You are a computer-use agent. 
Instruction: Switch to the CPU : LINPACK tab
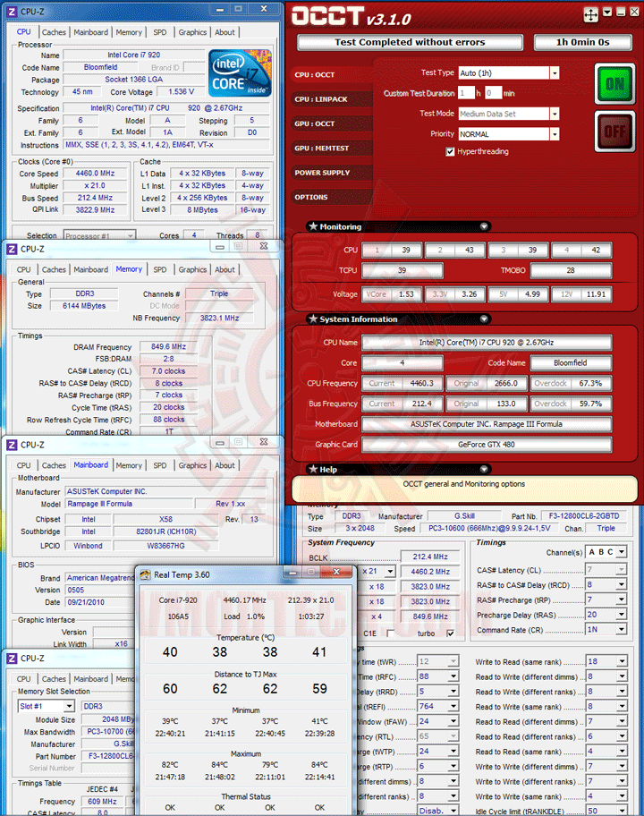tap(331, 99)
